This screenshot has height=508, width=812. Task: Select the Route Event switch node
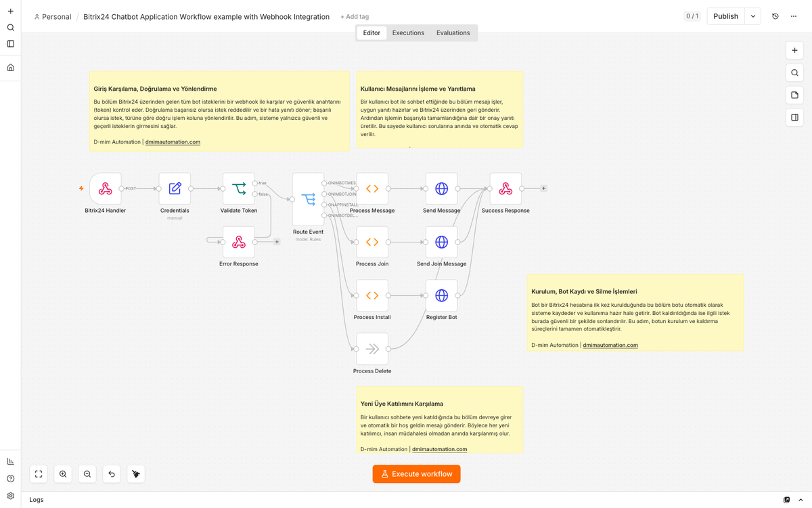pos(309,199)
